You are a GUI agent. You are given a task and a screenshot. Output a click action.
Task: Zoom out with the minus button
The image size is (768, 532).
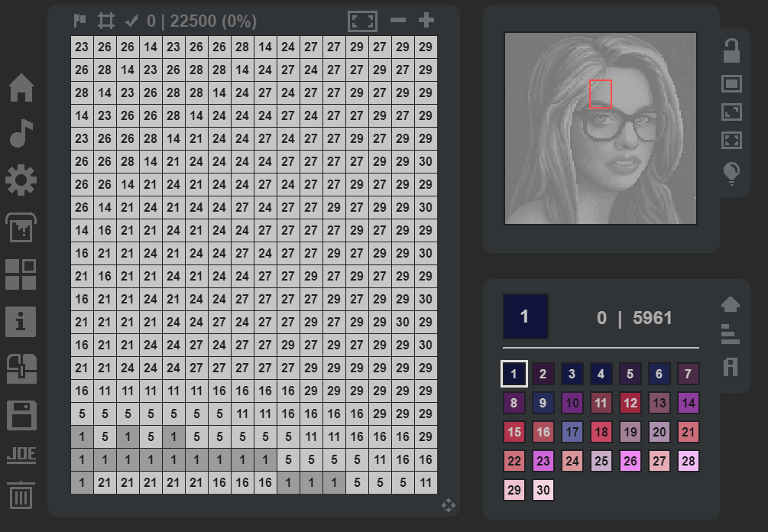[x=398, y=20]
